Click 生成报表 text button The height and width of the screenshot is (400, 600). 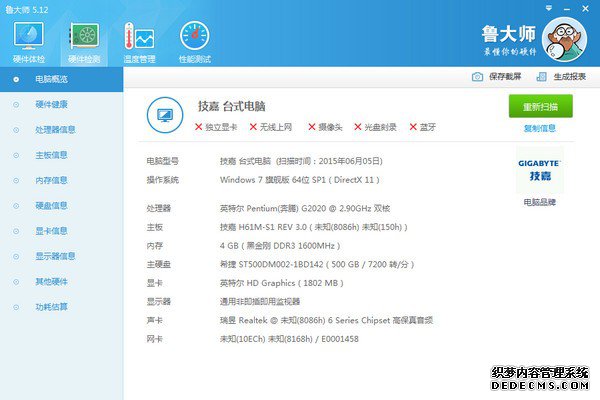pyautogui.click(x=570, y=77)
